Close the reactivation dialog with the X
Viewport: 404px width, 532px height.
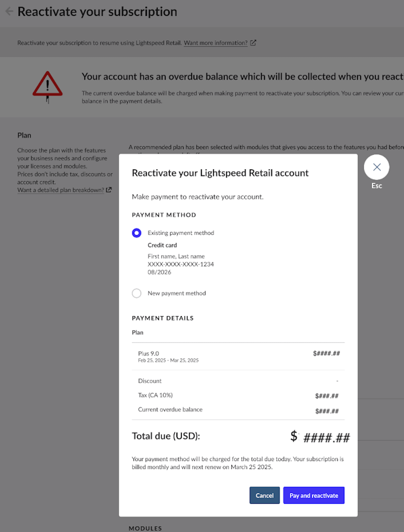[x=376, y=167]
